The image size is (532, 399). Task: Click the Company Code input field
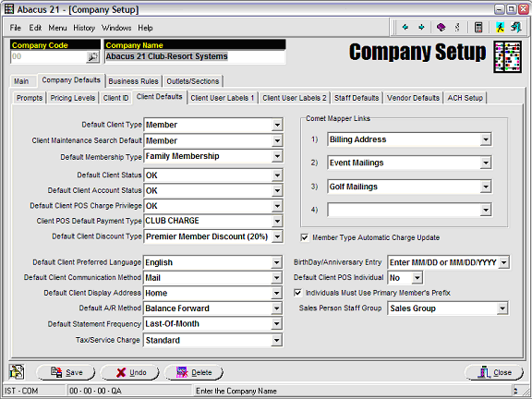coord(49,56)
